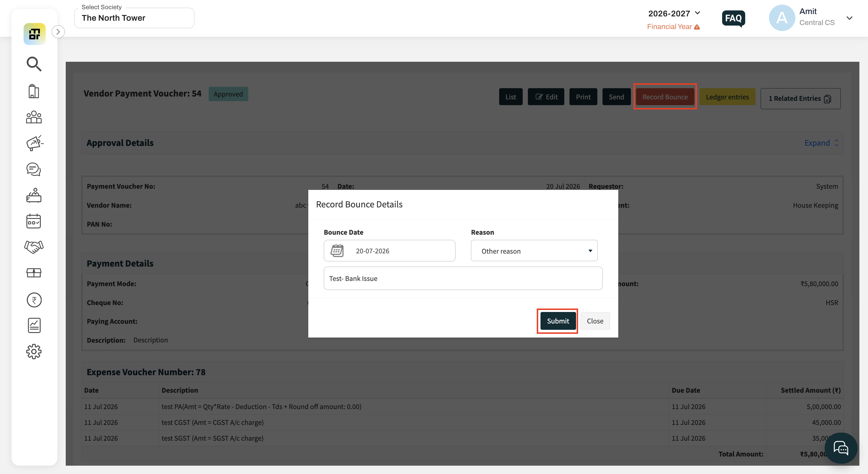Viewport: 868px width, 474px height.
Task: Click the ₹5,80,000.00 payment amount
Action: (819, 284)
